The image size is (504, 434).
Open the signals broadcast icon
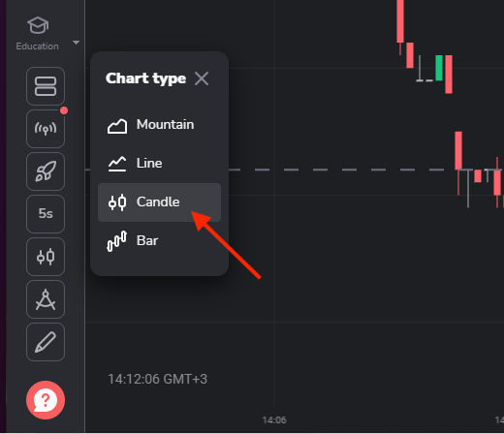[x=46, y=129]
